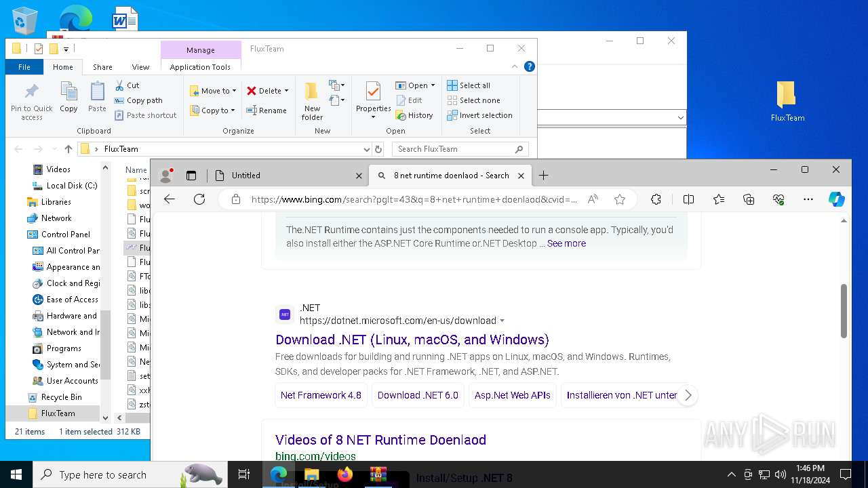
Task: Click the See more link
Action: tap(566, 243)
